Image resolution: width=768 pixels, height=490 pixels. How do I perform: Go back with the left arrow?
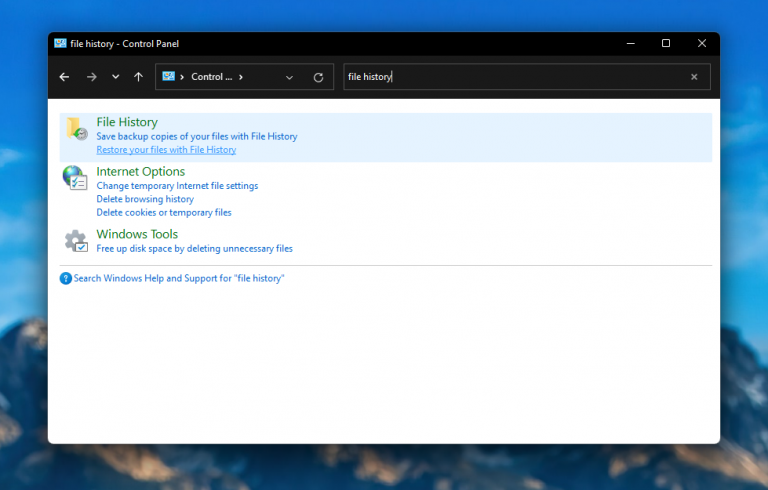pos(64,77)
